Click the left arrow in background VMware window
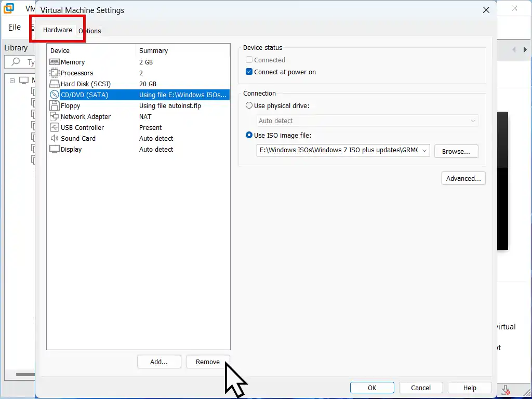The width and height of the screenshot is (532, 399). (x=514, y=50)
